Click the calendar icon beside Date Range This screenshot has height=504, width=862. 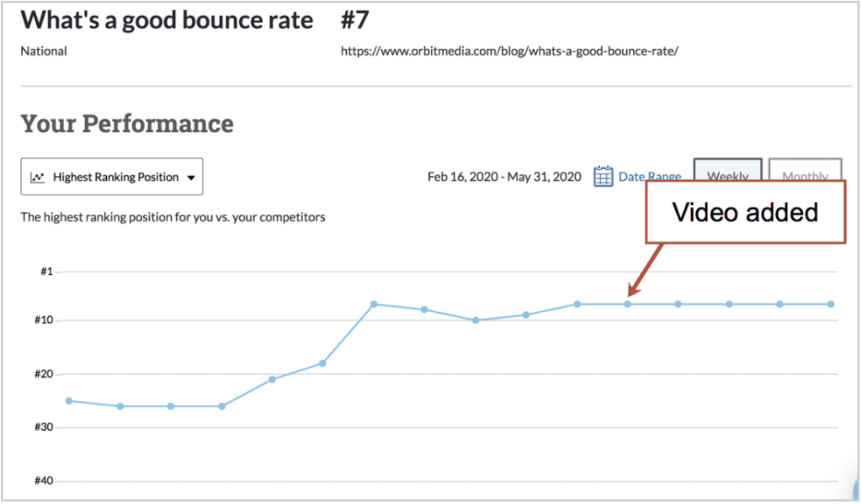[x=603, y=177]
